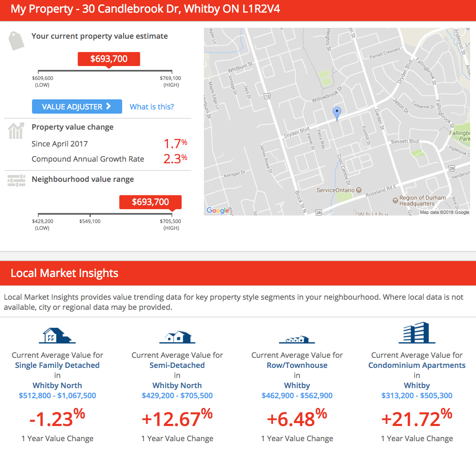The height and width of the screenshot is (458, 476).
Task: Select the '$313,200 - $505,300' price range
Action: (x=417, y=396)
